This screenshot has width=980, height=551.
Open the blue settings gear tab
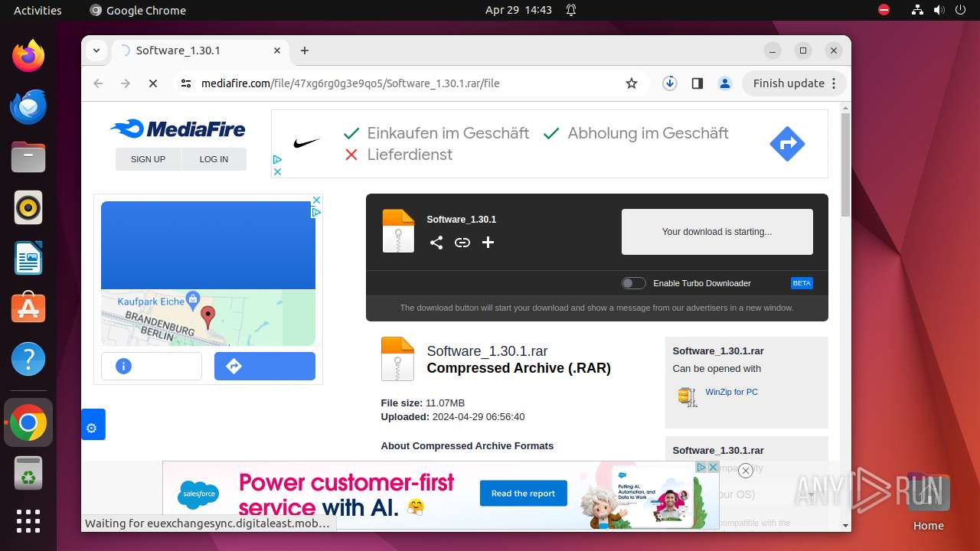(x=93, y=425)
